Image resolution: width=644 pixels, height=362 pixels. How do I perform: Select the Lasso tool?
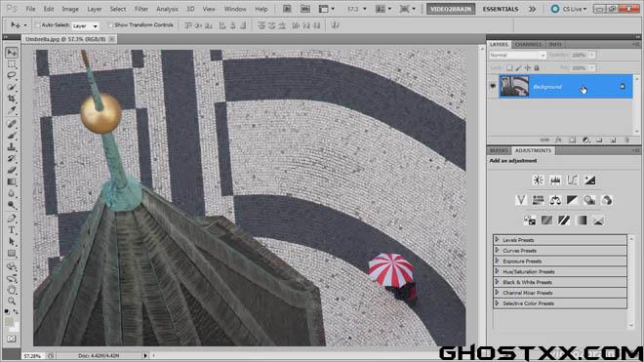click(12, 75)
